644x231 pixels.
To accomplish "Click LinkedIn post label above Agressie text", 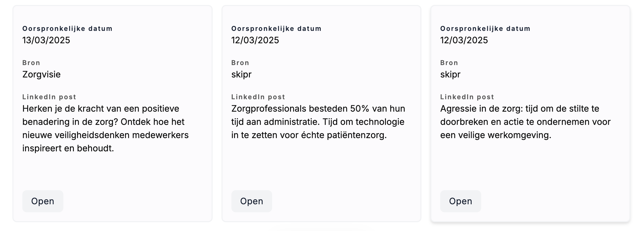I will pyautogui.click(x=467, y=97).
